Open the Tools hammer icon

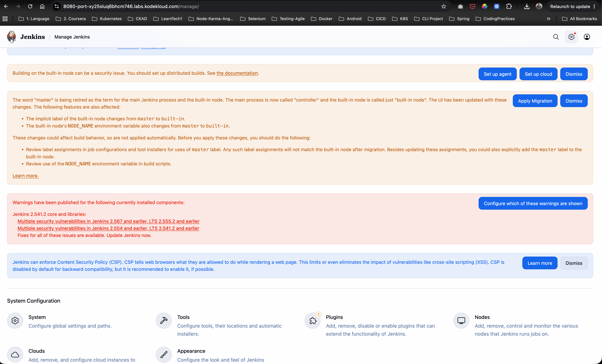tap(164, 321)
